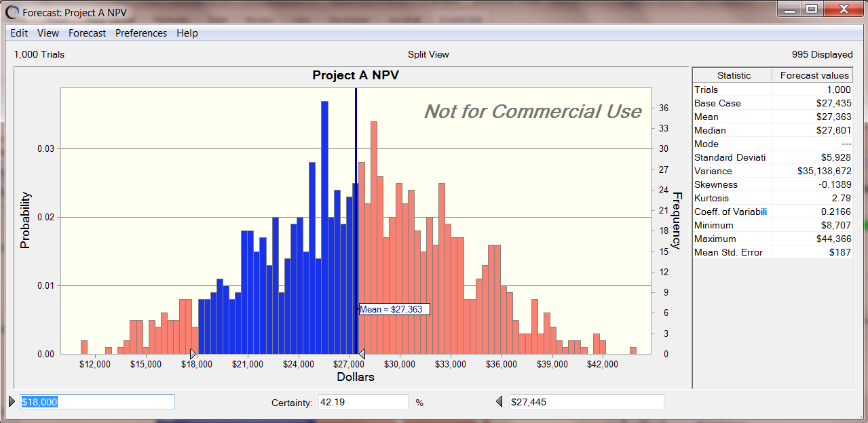The image size is (868, 423).
Task: Click the lower bound $18,000 input field
Action: 97,402
